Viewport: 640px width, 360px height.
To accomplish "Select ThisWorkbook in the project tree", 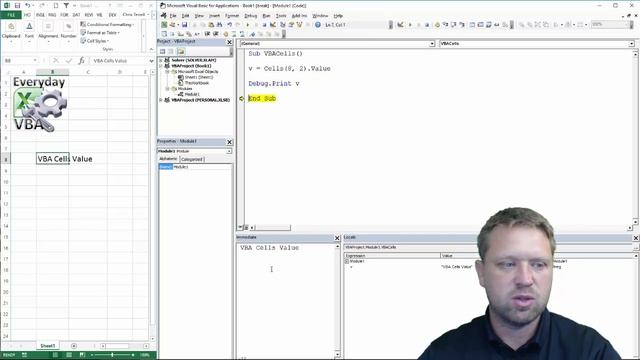I will (196, 83).
